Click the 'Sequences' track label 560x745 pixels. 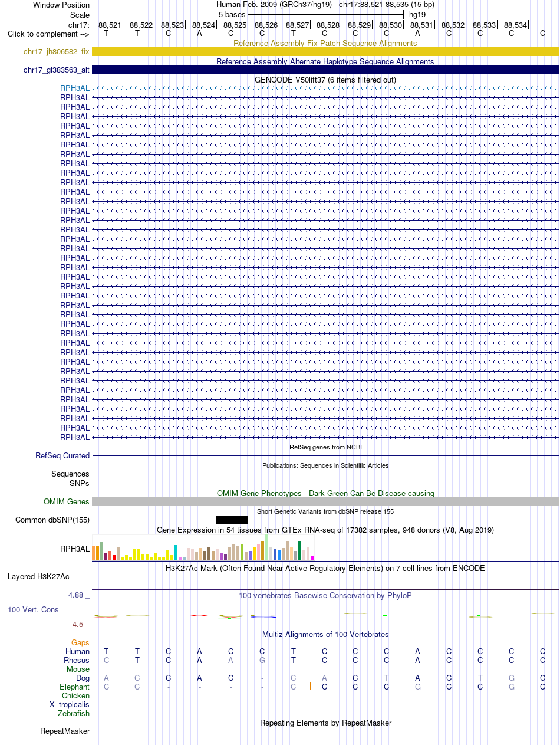(70, 474)
